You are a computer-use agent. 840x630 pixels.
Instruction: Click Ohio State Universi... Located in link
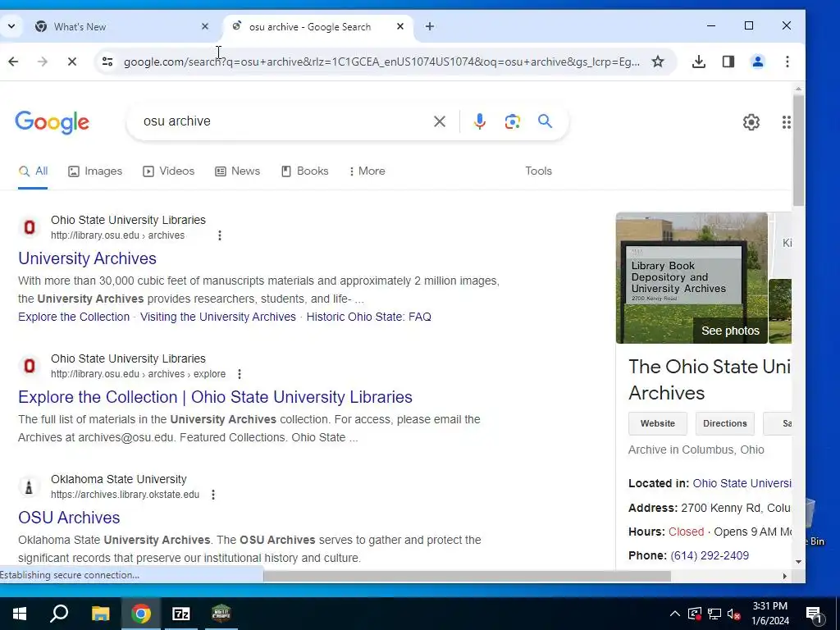point(742,483)
